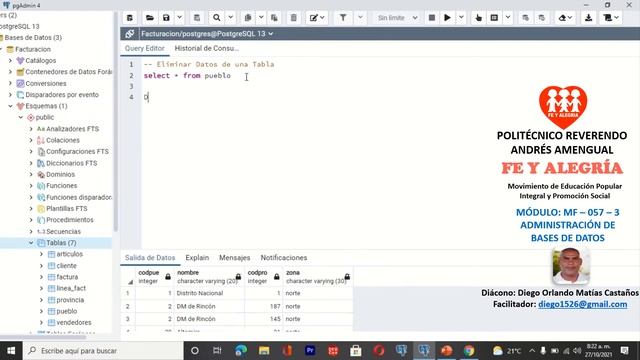Click the Delete rows trash icon
The image size is (640, 360).
click(293, 18)
